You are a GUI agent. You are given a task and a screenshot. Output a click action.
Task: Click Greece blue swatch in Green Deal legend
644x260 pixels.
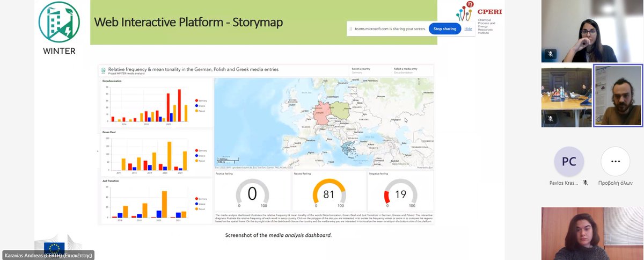click(196, 155)
